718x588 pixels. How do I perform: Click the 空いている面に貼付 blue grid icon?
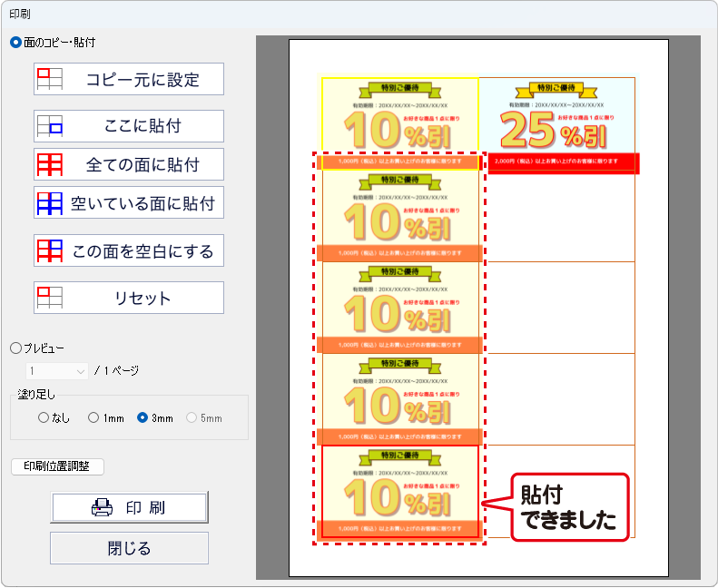tap(49, 203)
